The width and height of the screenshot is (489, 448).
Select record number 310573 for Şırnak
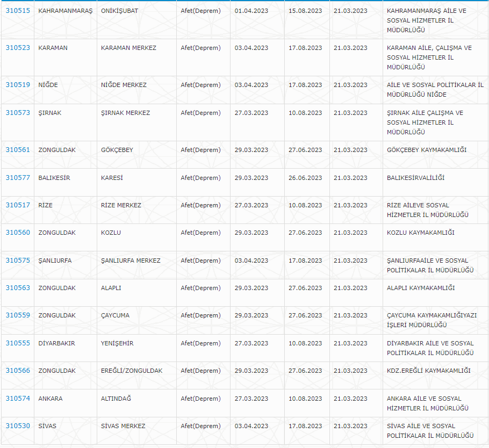coord(18,113)
